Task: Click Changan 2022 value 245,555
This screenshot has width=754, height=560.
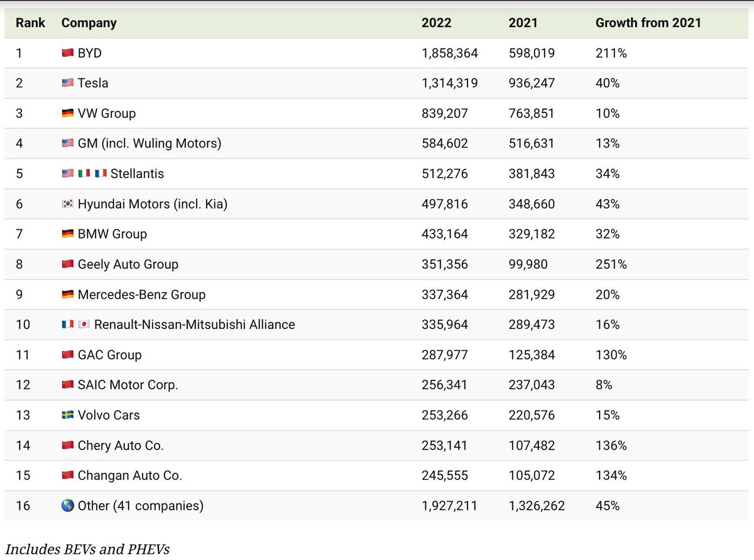Action: (x=445, y=475)
